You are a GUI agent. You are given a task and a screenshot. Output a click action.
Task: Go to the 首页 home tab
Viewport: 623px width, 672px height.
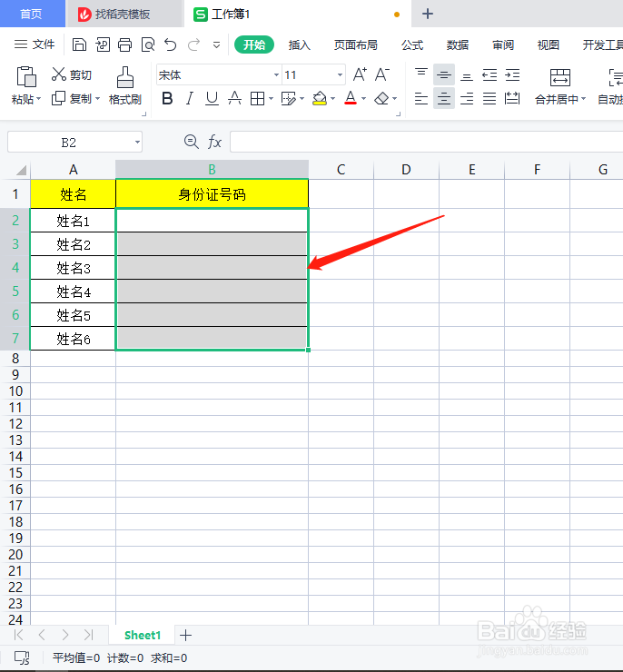click(x=32, y=14)
